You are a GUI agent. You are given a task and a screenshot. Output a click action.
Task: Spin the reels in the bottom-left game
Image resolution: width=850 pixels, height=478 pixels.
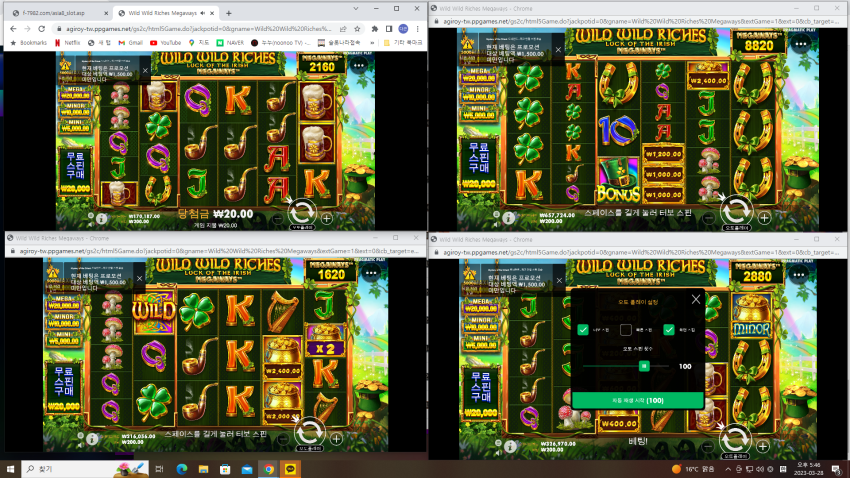(310, 432)
